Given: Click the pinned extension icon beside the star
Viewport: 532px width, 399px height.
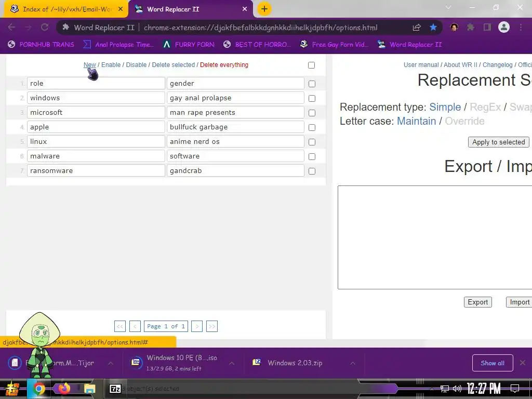Looking at the screenshot, I should pos(454,27).
